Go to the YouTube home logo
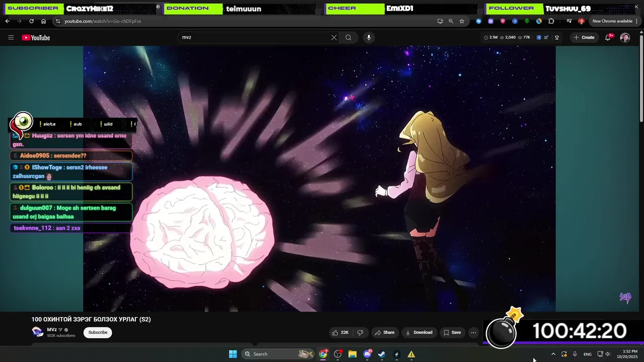The height and width of the screenshot is (362, 644). point(36,38)
